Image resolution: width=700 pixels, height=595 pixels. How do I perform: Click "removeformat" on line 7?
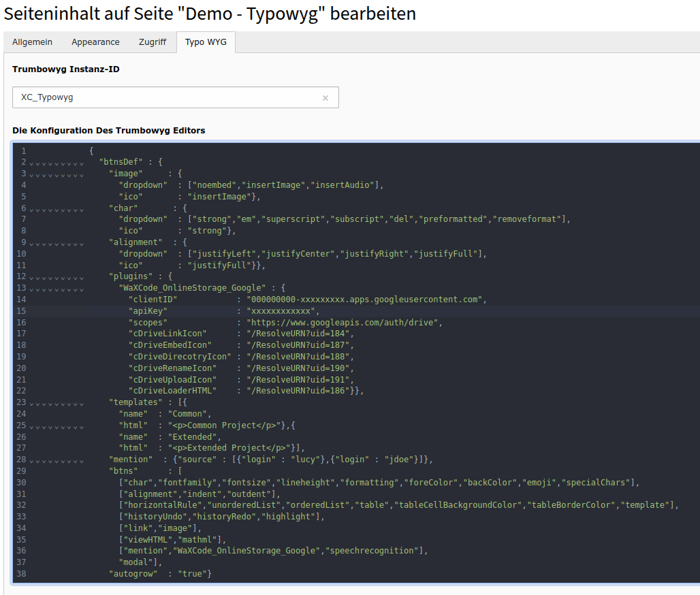point(526,219)
